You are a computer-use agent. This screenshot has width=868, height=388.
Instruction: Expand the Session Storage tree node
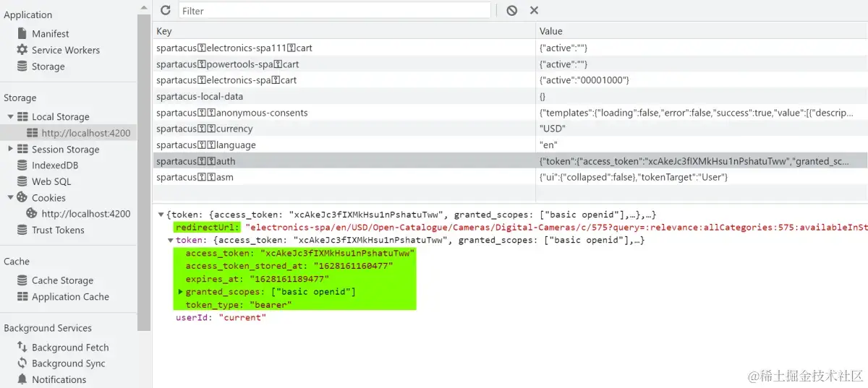(10, 149)
